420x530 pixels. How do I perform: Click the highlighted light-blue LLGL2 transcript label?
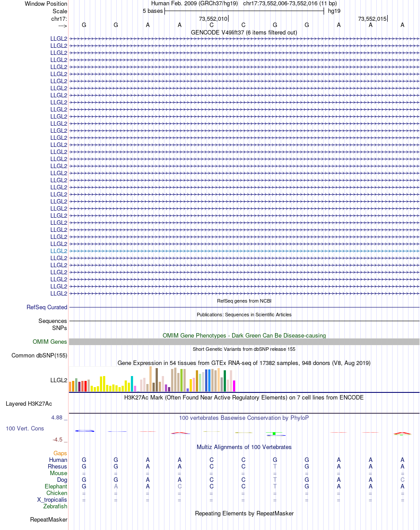59,251
